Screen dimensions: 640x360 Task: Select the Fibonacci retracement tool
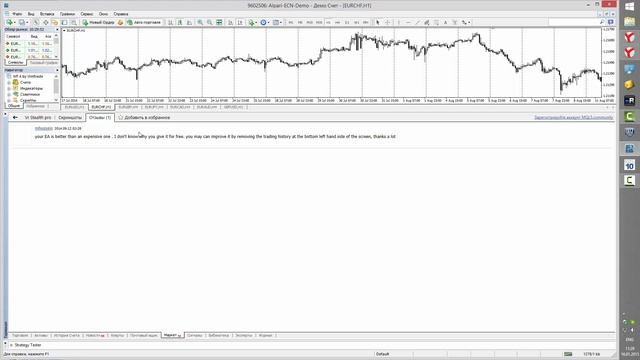pos(436,22)
